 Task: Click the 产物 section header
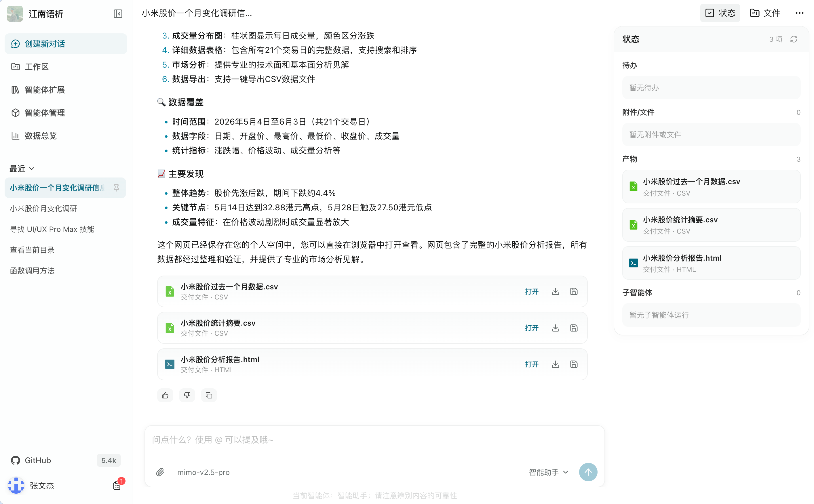tap(629, 159)
